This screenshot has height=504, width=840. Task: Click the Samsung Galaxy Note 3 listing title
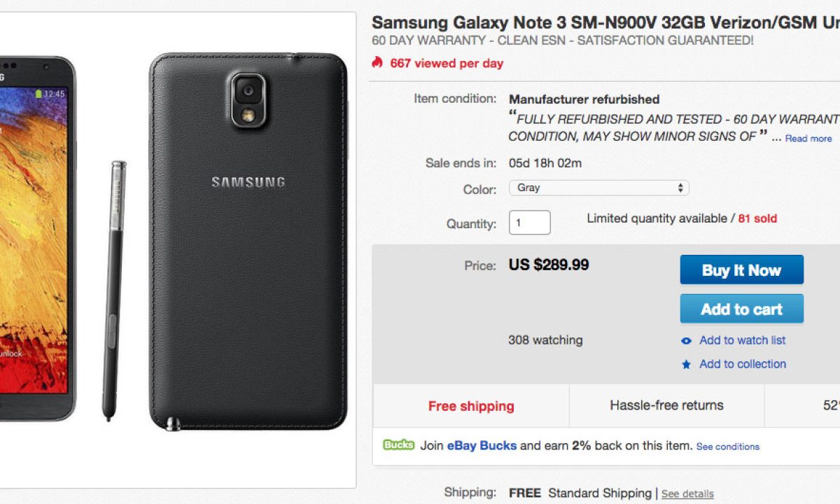point(605,22)
